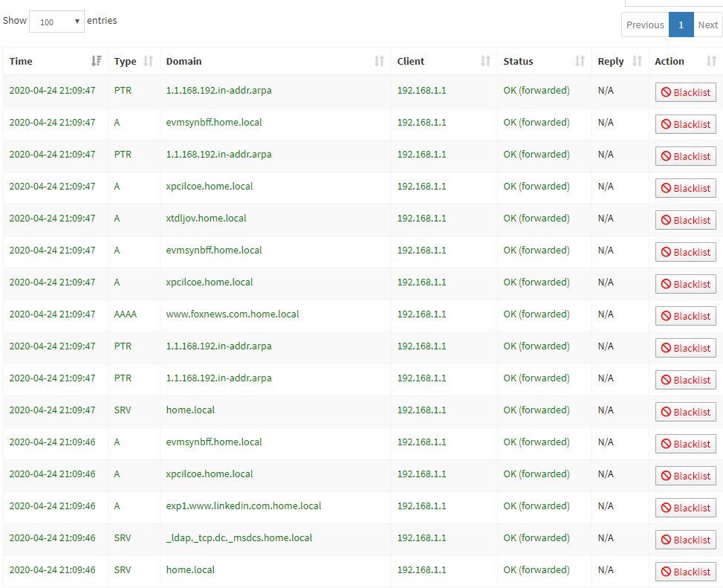
Task: Filter by www.foxnews.com.home.local domain text
Action: pos(232,314)
